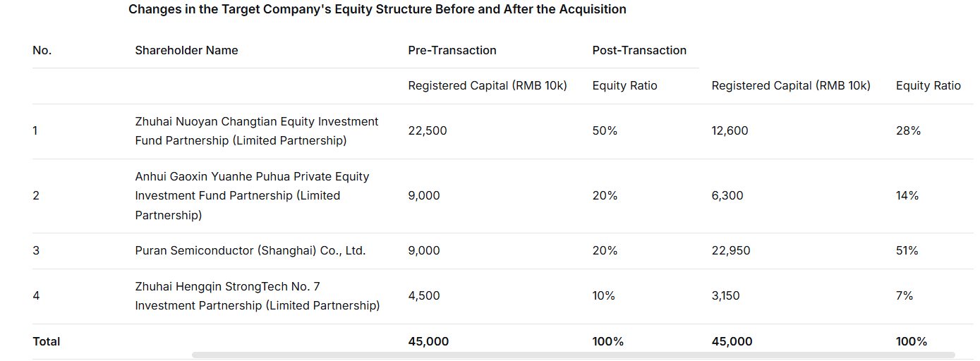Click the Anhui Gaoxin Yuanhe Puhua shareholder name
Screen dimensions: 980x361
[252, 195]
